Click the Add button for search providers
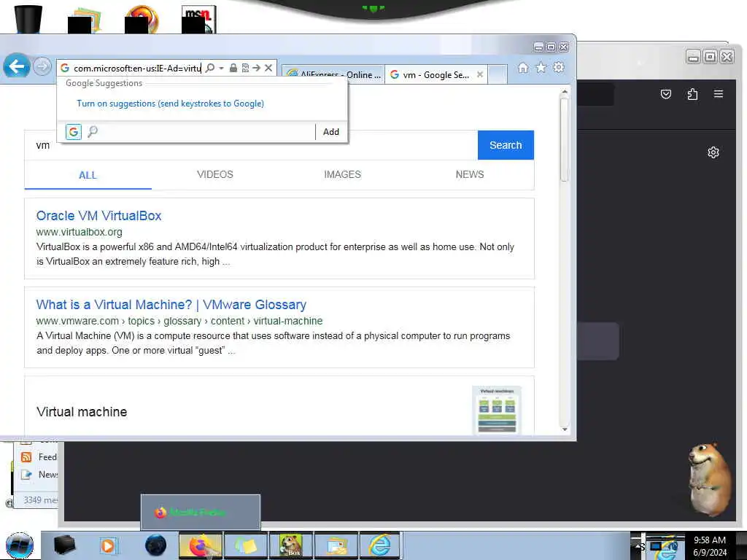Viewport: 747px width, 560px height. (x=331, y=132)
